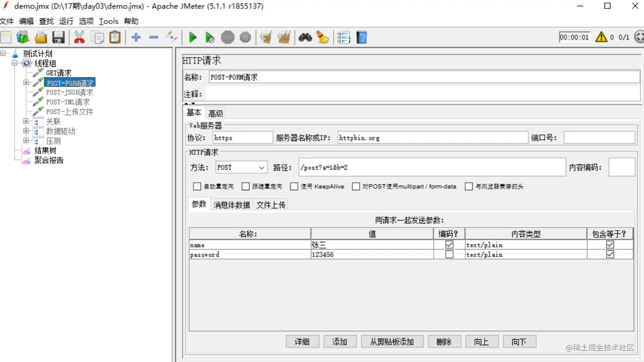Screen dimensions: 644x362
Task: Click the 向上 button
Action: [x=481, y=342]
